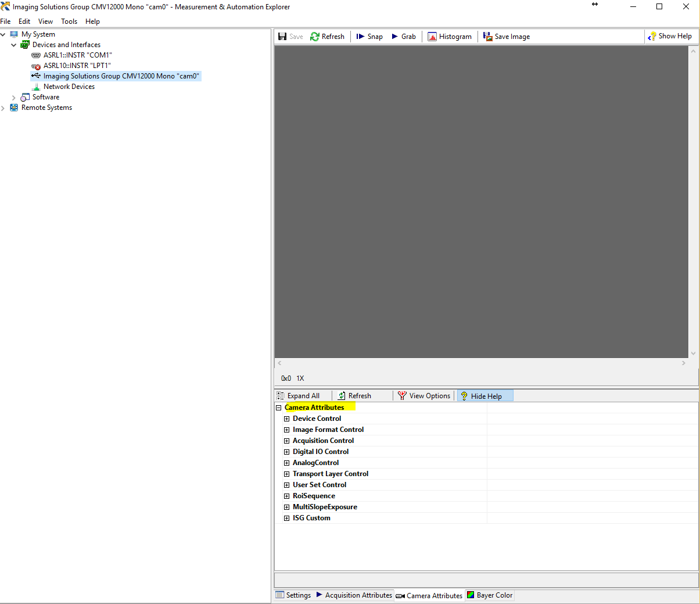
Task: Click the Remote Systems icon
Action: [14, 108]
